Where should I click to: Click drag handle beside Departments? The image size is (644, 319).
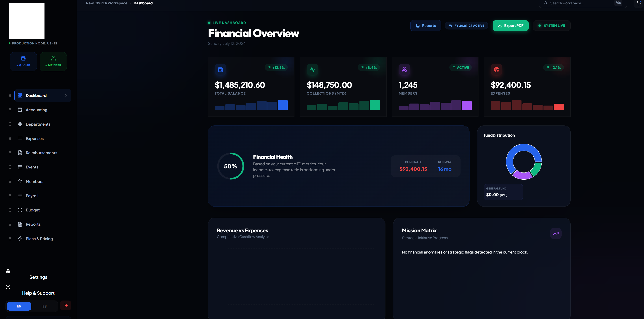(10, 124)
